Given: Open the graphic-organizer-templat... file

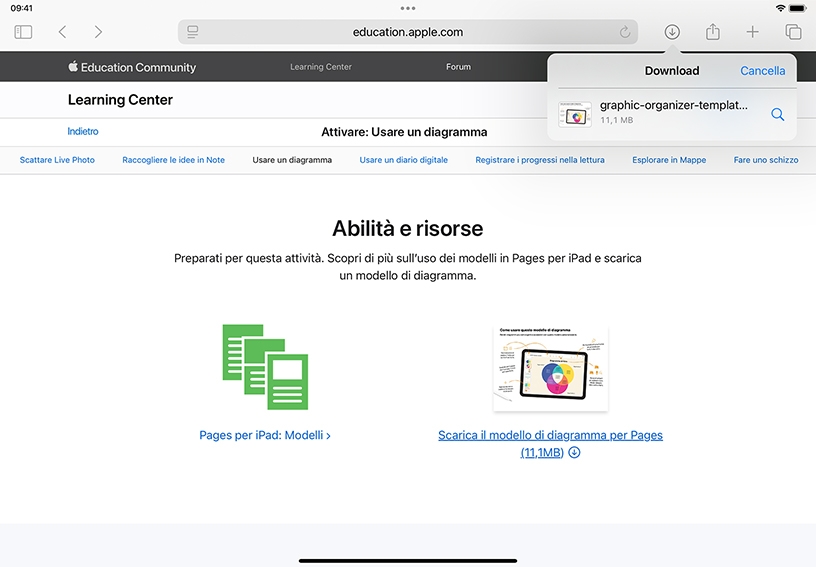Looking at the screenshot, I should point(673,105).
